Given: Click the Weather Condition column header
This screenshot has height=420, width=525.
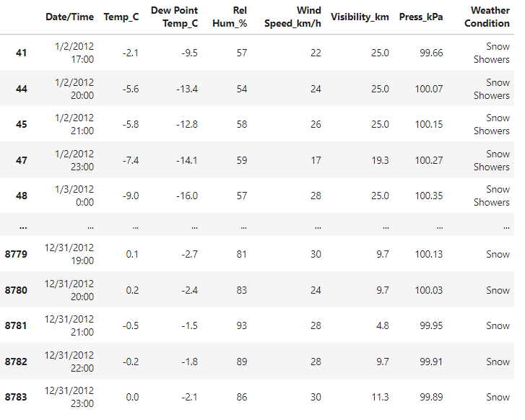Looking at the screenshot, I should (487, 17).
